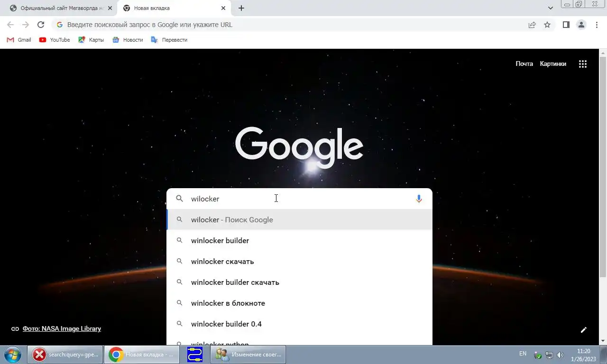Image resolution: width=607 pixels, height=364 pixels.
Task: Open the Карты bookmark
Action: [91, 40]
